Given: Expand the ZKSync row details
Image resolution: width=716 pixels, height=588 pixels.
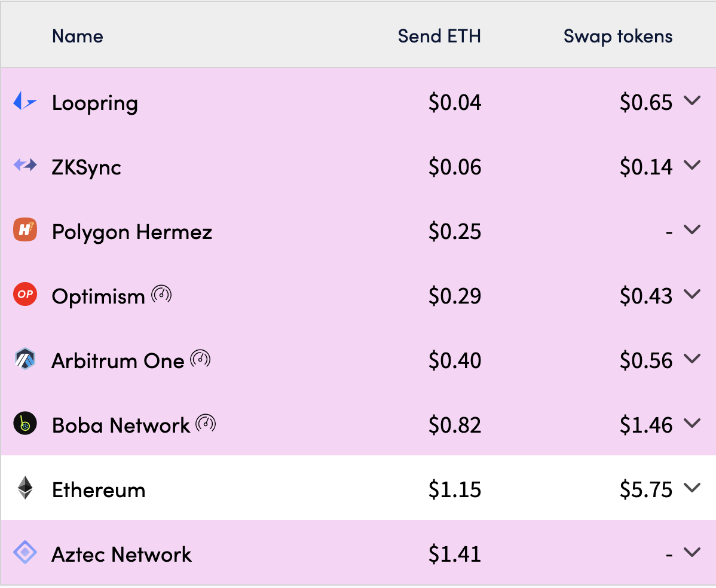Looking at the screenshot, I should 692,165.
